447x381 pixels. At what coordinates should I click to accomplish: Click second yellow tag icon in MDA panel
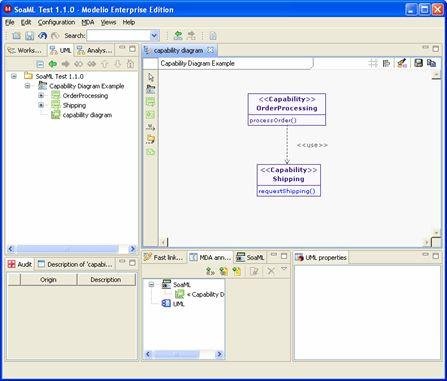224,271
